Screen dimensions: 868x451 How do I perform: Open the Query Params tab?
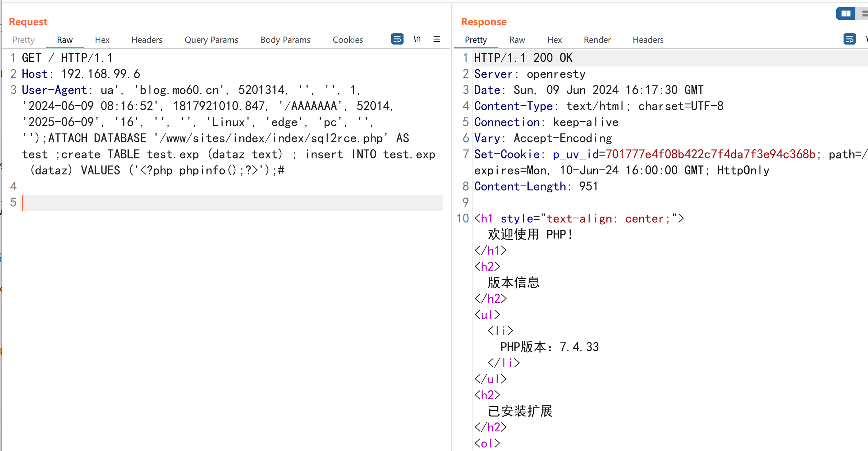[211, 40]
